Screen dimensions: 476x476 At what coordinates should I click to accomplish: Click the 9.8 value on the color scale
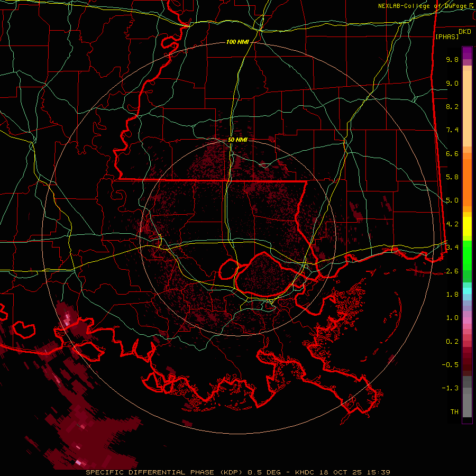[x=452, y=59]
